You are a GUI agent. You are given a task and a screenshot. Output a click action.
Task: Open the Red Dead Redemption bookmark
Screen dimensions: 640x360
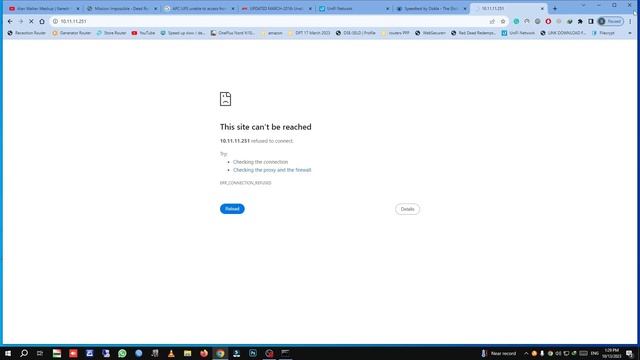[473, 33]
